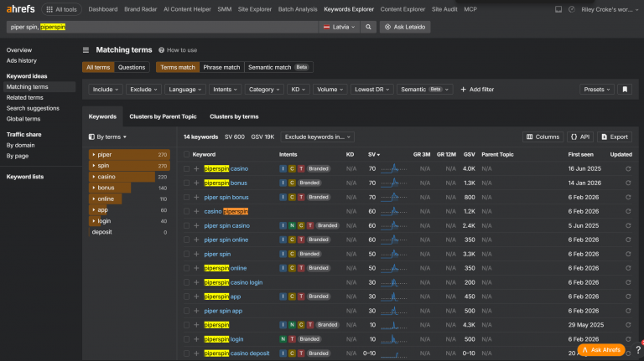Check the piperspin login row checkbox
Viewport: 644px width, 361px height.
click(x=186, y=339)
